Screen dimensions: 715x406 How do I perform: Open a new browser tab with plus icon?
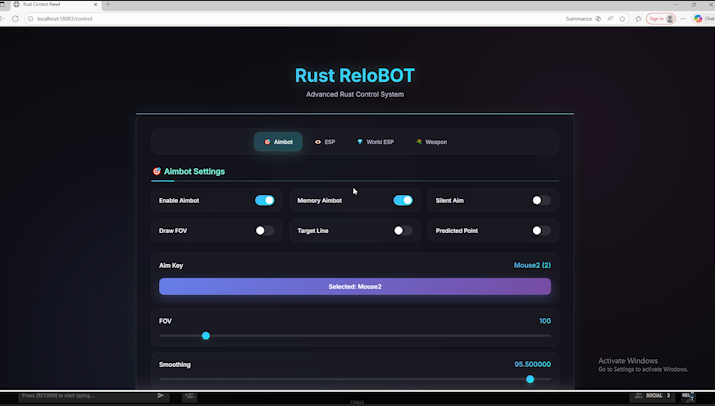(x=108, y=5)
